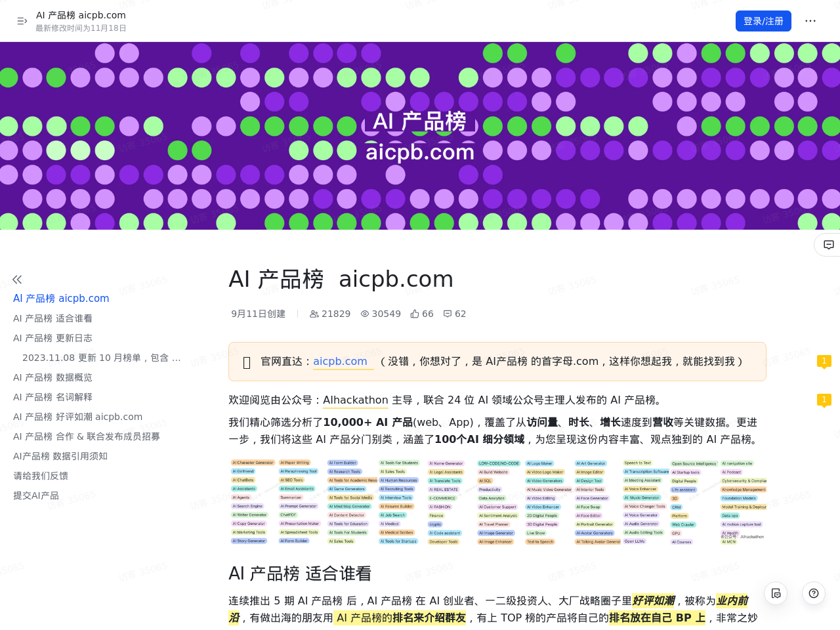Collapse the outline with double-chevron icon
Image resolution: width=840 pixels, height=630 pixels.
[17, 280]
